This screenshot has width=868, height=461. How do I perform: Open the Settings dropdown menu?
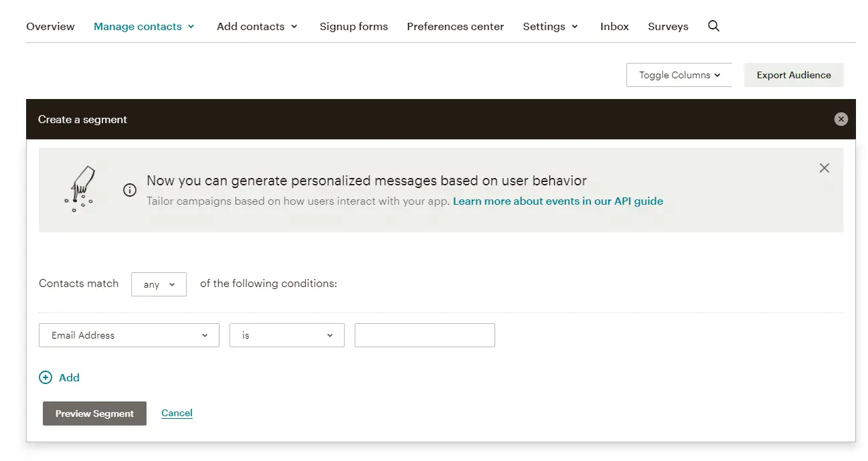[x=550, y=27]
